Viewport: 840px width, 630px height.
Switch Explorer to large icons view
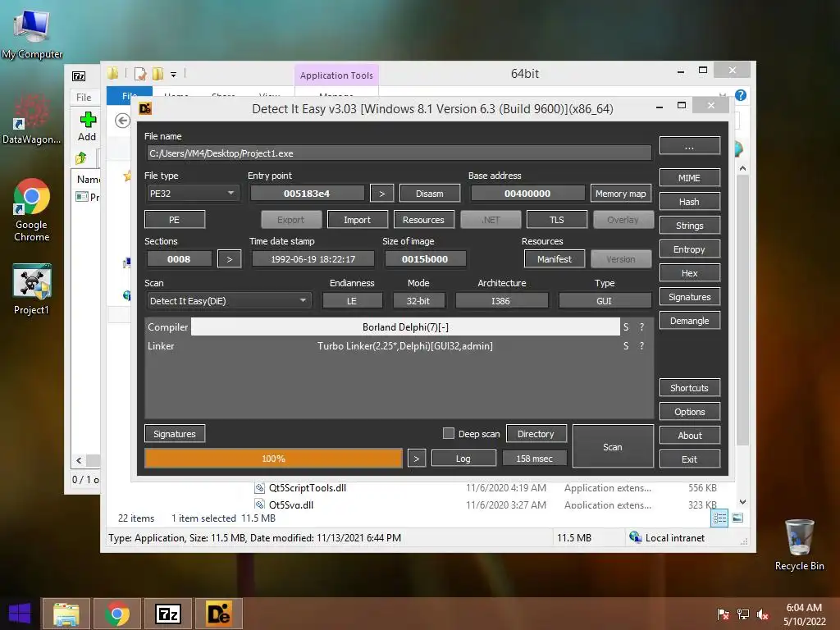pos(737,518)
